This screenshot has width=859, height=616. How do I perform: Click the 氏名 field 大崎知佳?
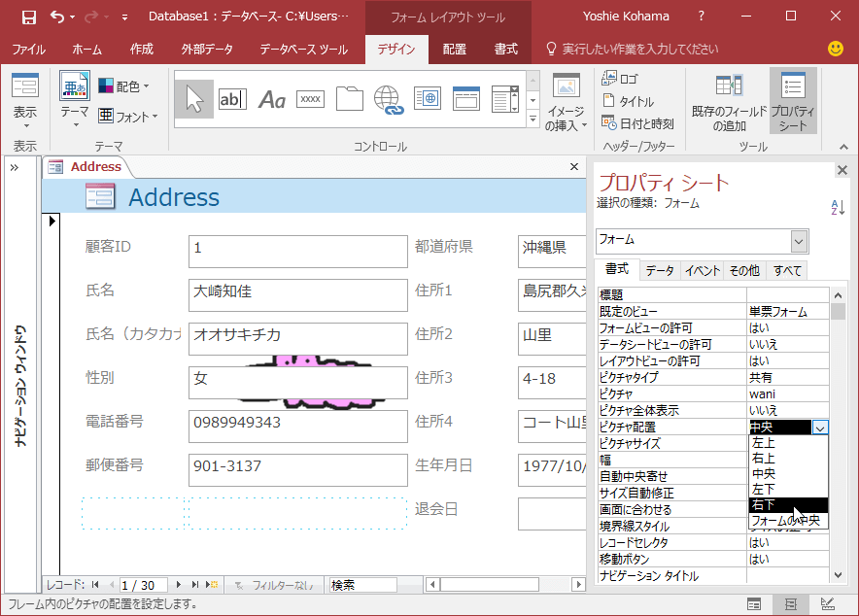tap(298, 295)
